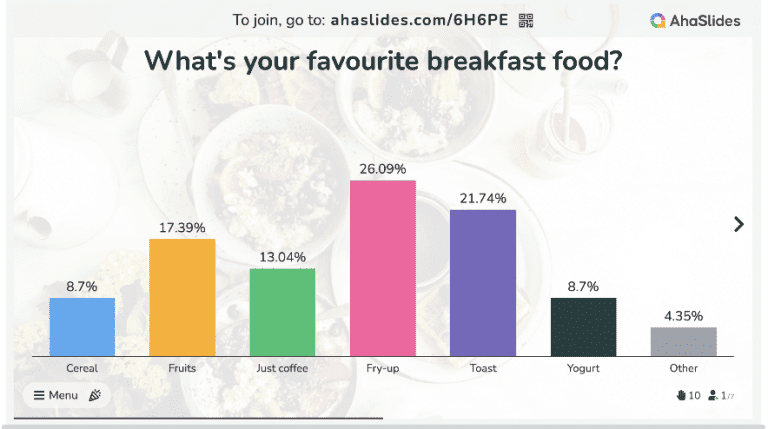Click the confetti celebration icon
Screen dimensions: 768x429
click(x=95, y=395)
